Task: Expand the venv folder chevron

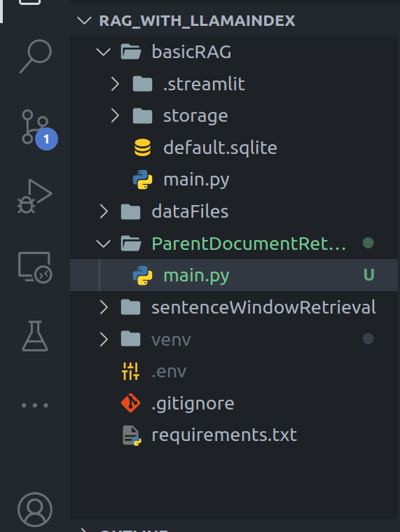Action: (x=104, y=339)
